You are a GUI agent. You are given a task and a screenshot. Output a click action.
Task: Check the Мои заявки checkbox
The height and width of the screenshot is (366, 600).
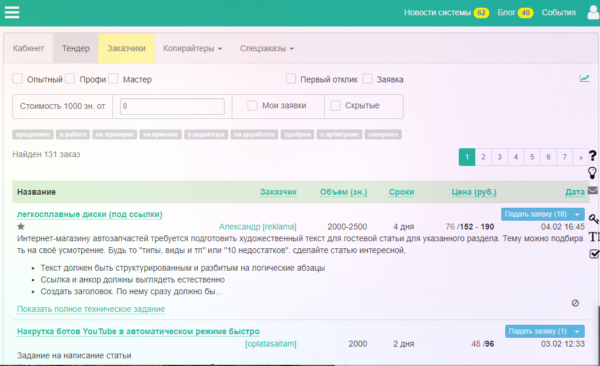click(x=253, y=106)
